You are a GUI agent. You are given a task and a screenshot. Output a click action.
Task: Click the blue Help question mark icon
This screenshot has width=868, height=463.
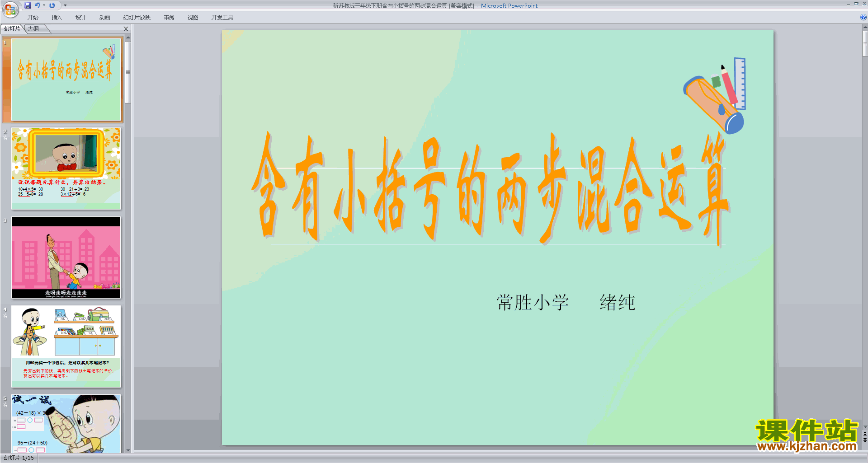click(863, 17)
